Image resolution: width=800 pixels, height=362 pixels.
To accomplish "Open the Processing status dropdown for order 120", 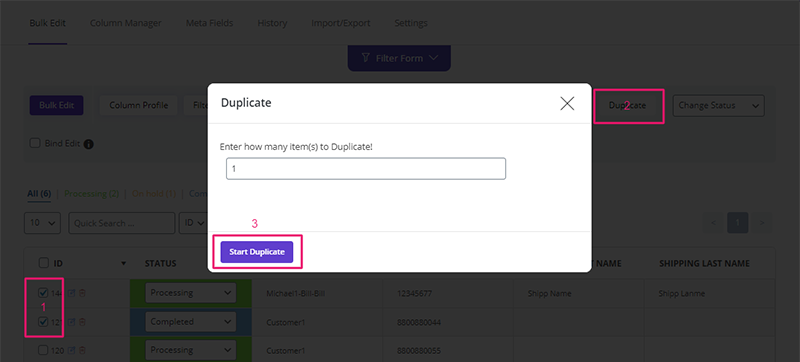I will (x=191, y=350).
